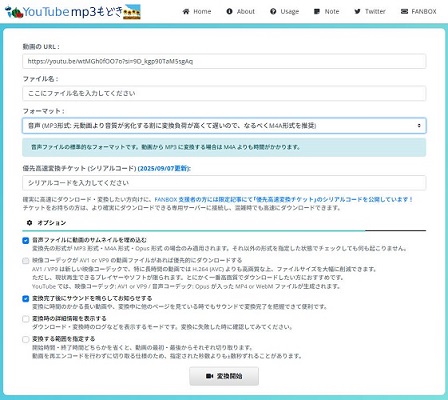Open the FANBOX 支援者 serial code link

coord(283,199)
